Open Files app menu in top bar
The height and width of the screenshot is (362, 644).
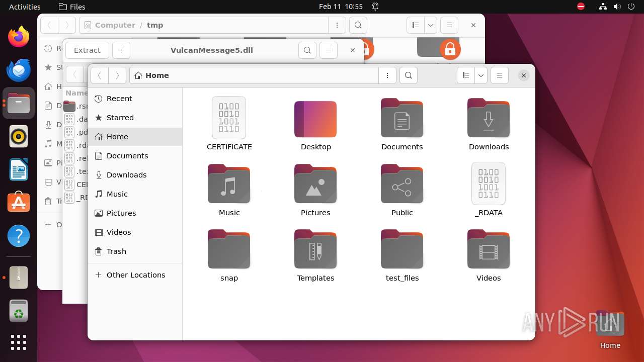(x=72, y=7)
